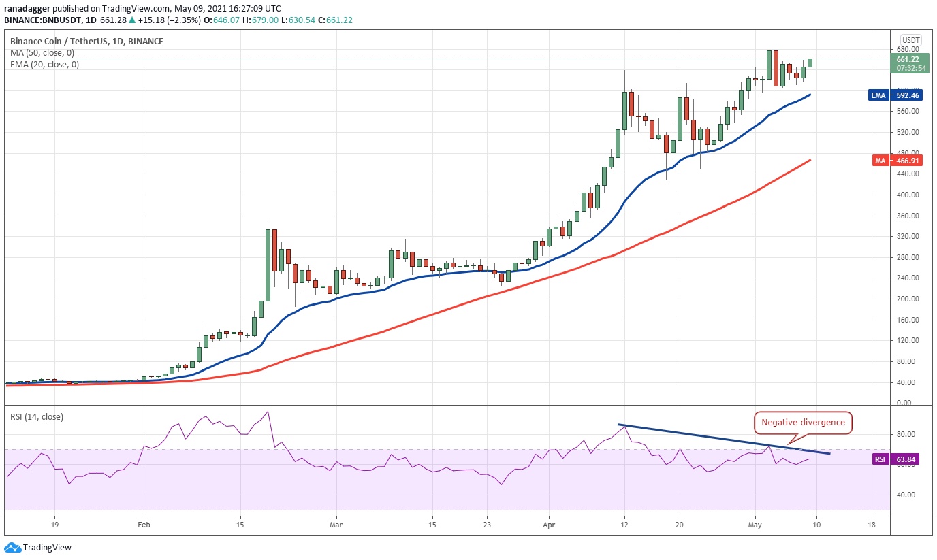Click the blue EMA 592.46 price tag
The height and width of the screenshot is (560, 937).
pyautogui.click(x=895, y=95)
